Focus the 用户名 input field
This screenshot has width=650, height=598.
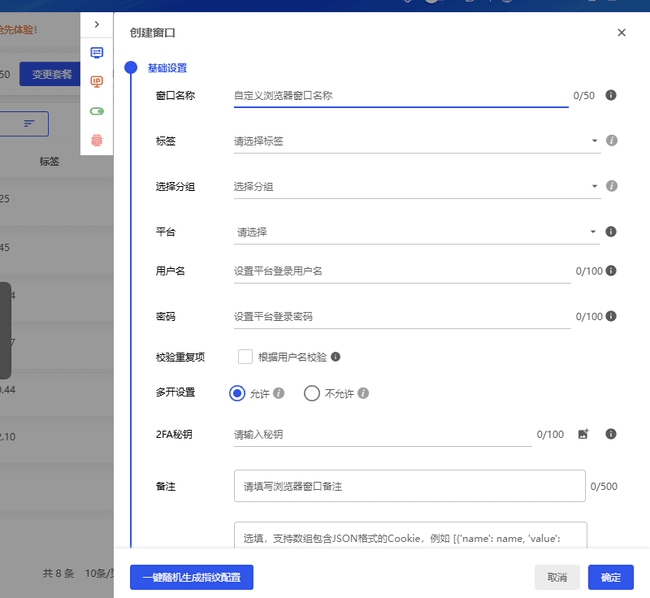[402, 271]
